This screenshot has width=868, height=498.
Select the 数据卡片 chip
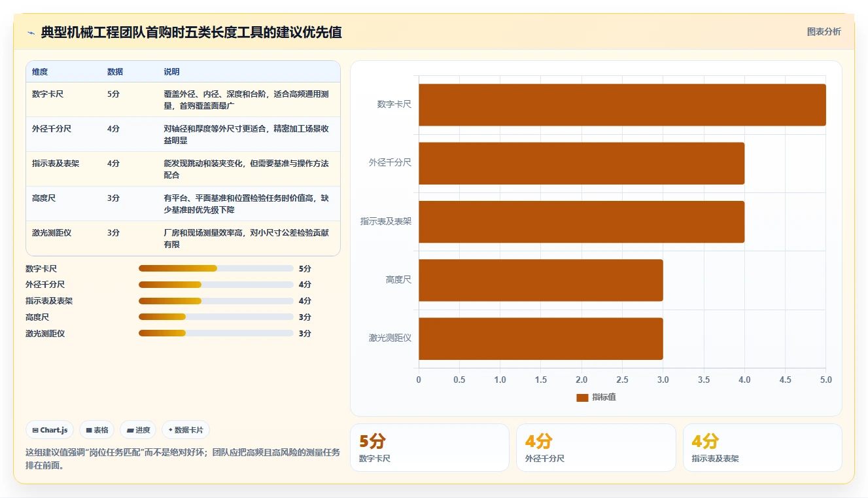[186, 430]
